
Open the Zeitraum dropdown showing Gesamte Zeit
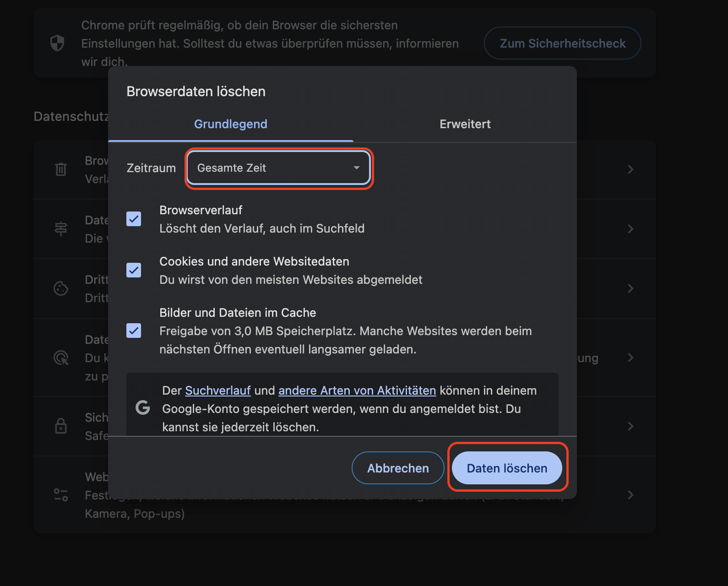(x=278, y=168)
